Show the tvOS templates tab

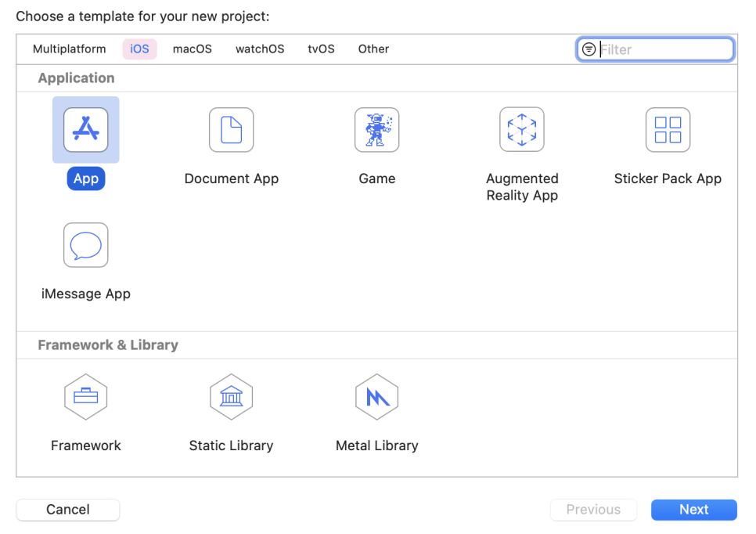(x=321, y=49)
